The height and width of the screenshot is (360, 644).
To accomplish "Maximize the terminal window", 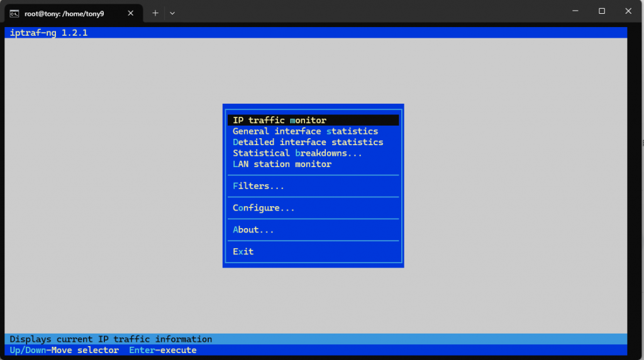I will (x=602, y=11).
